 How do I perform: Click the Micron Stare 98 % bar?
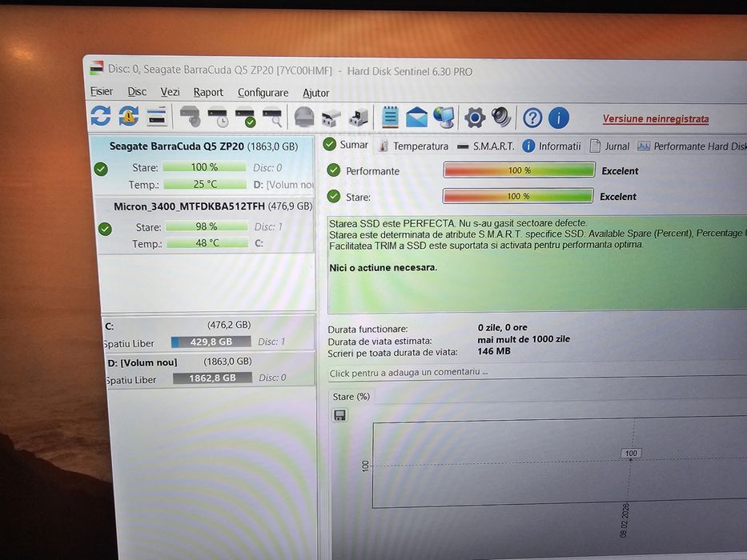pyautogui.click(x=207, y=226)
